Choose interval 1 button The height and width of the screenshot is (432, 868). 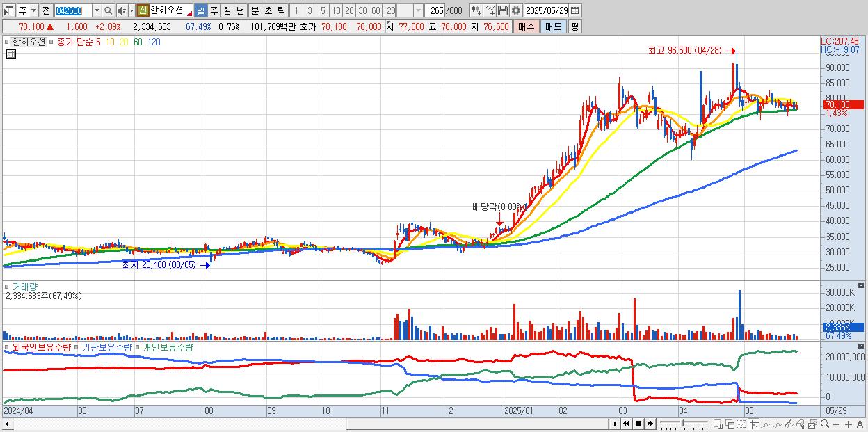(x=296, y=10)
